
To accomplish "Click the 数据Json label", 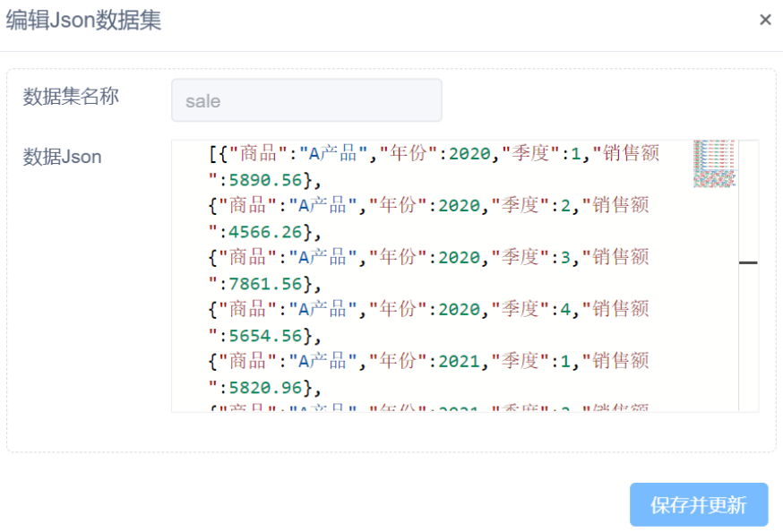I will 63,158.
